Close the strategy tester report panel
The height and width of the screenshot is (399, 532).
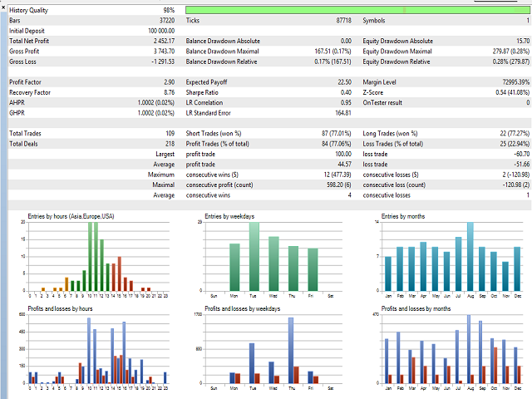[2, 4]
